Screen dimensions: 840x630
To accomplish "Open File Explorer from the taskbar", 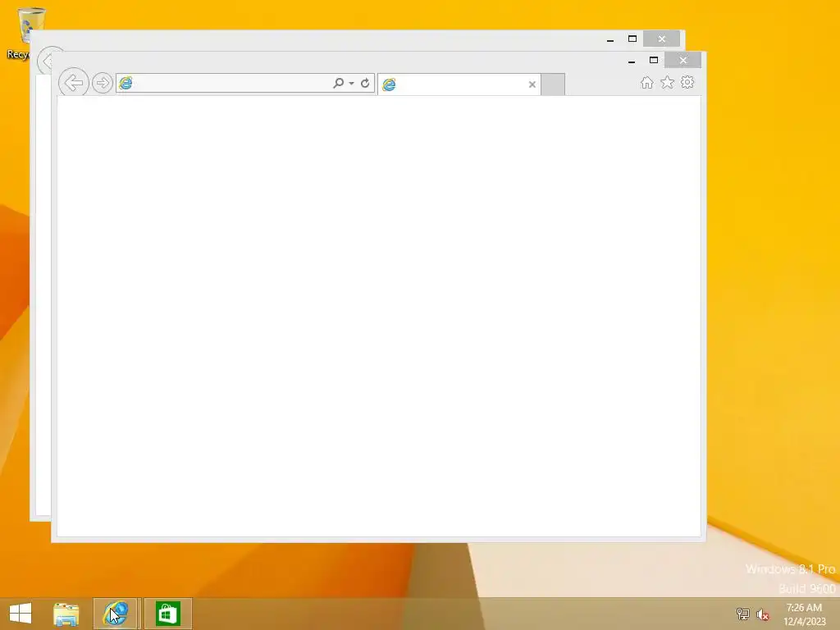I will coord(66,614).
